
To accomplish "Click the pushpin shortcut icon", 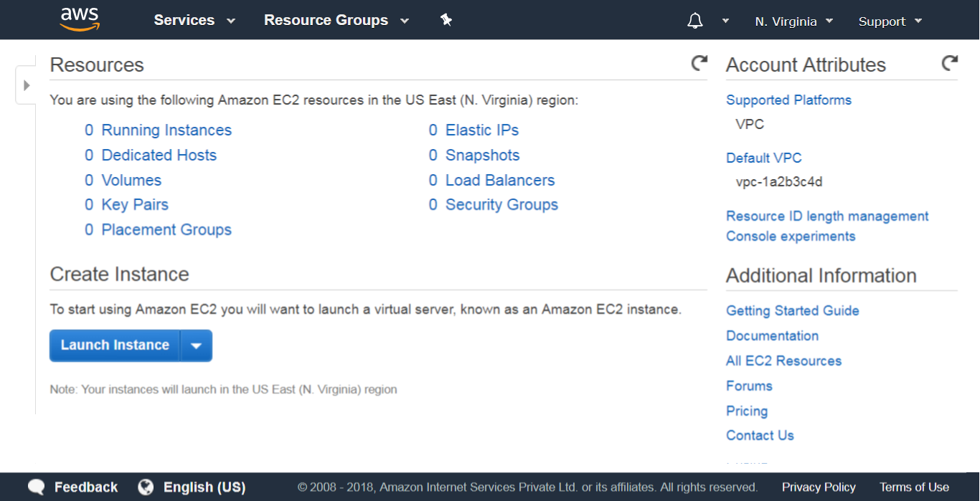I will (446, 20).
